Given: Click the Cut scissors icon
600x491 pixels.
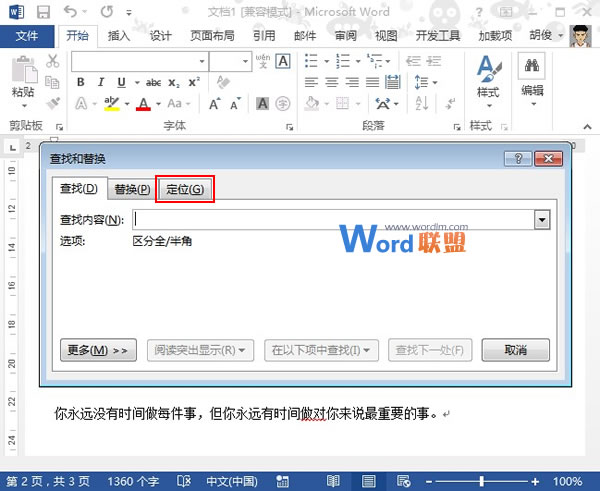Looking at the screenshot, I should coord(53,61).
